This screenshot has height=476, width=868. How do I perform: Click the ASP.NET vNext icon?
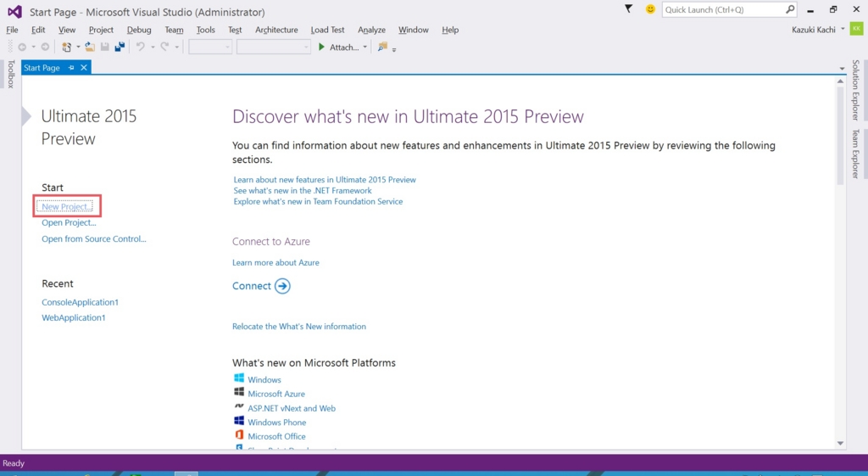(239, 406)
